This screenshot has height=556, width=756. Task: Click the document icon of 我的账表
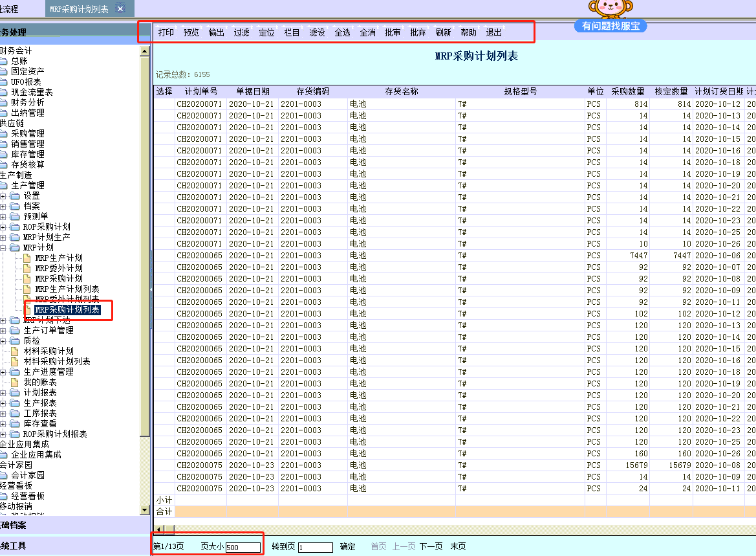[15, 383]
